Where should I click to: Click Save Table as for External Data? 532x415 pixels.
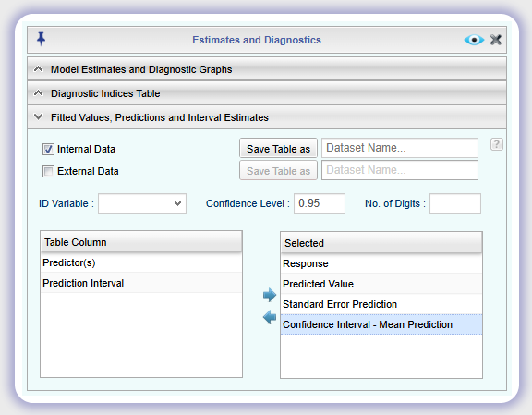278,170
